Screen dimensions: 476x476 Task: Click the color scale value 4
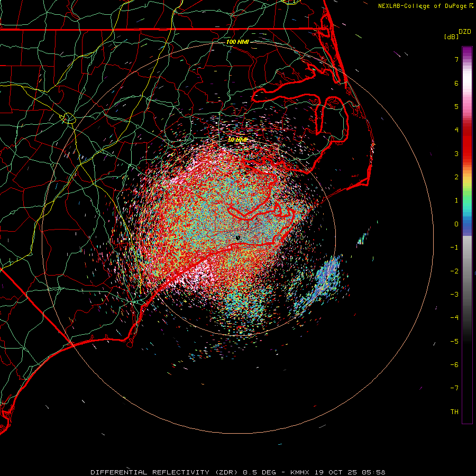tap(456, 130)
